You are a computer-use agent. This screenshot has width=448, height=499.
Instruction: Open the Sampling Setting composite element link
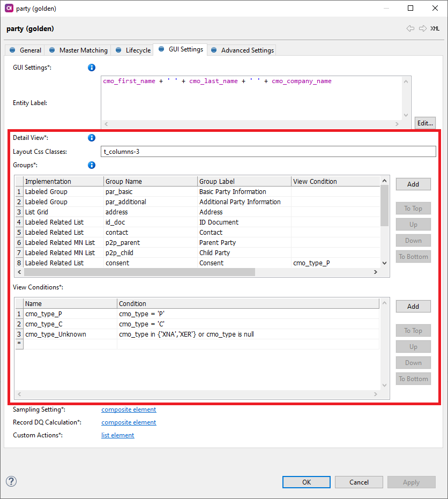129,409
